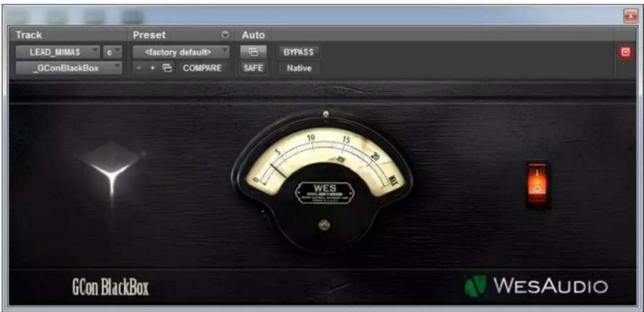
Task: Toggle the BYPASS button
Action: (x=299, y=52)
